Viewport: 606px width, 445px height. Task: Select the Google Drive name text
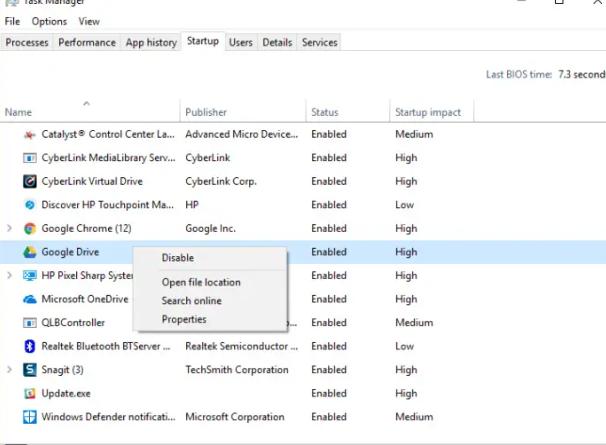[x=70, y=252]
